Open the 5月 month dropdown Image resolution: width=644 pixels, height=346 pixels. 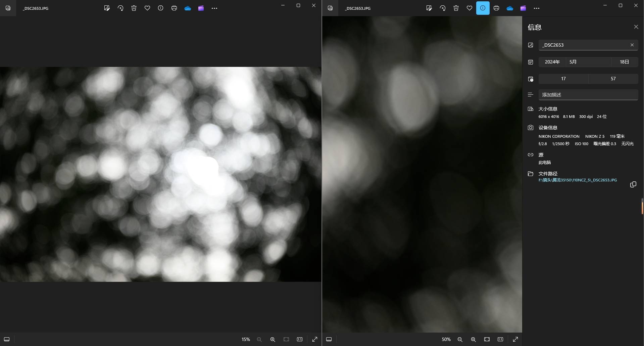pos(588,62)
